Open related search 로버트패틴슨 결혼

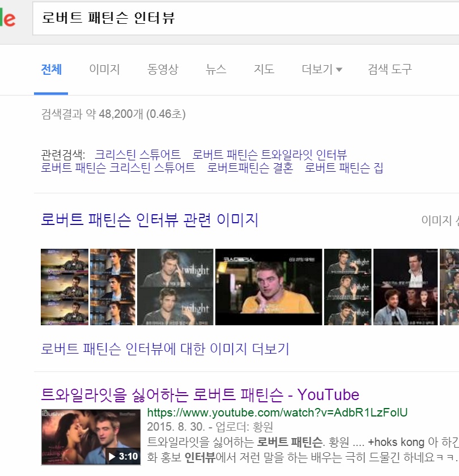coord(250,168)
